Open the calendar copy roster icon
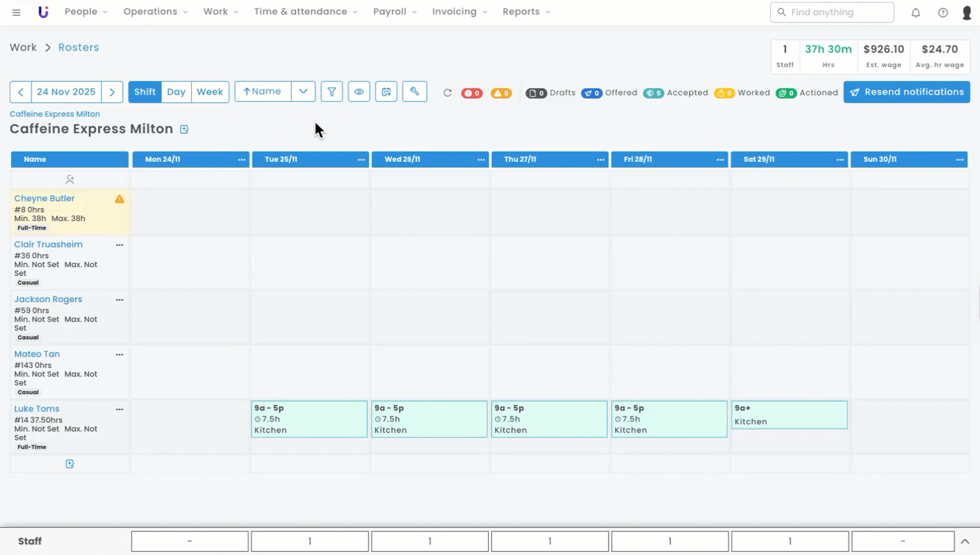The image size is (980, 555). pyautogui.click(x=386, y=92)
